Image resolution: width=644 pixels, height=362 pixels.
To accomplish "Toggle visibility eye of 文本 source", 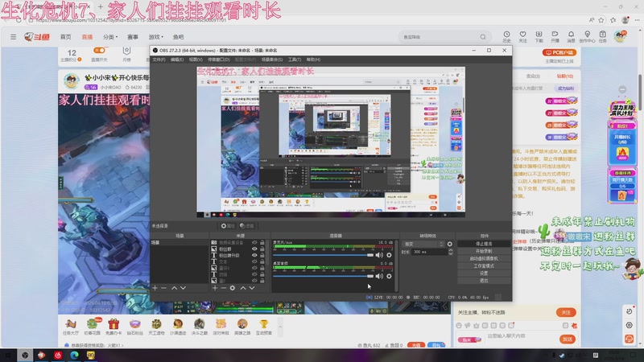I will (254, 261).
